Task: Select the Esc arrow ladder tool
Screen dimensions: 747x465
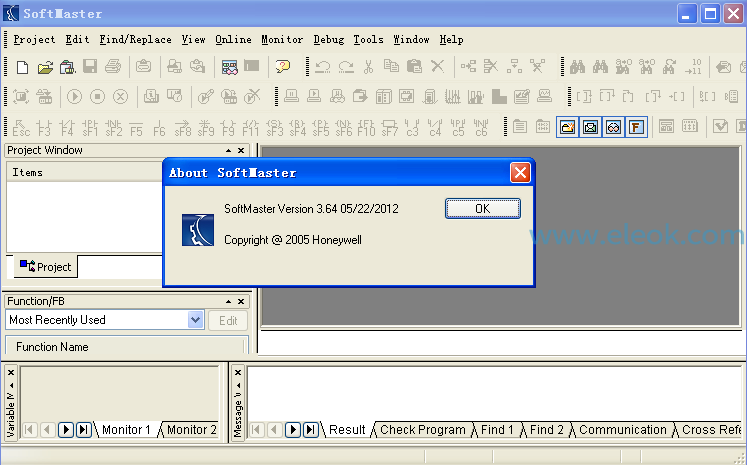Action: [21, 128]
